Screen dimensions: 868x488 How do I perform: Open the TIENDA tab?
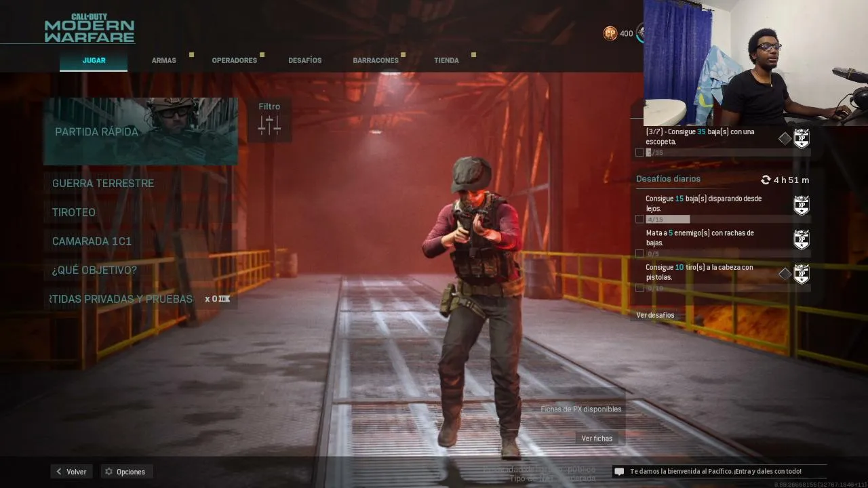pyautogui.click(x=446, y=60)
